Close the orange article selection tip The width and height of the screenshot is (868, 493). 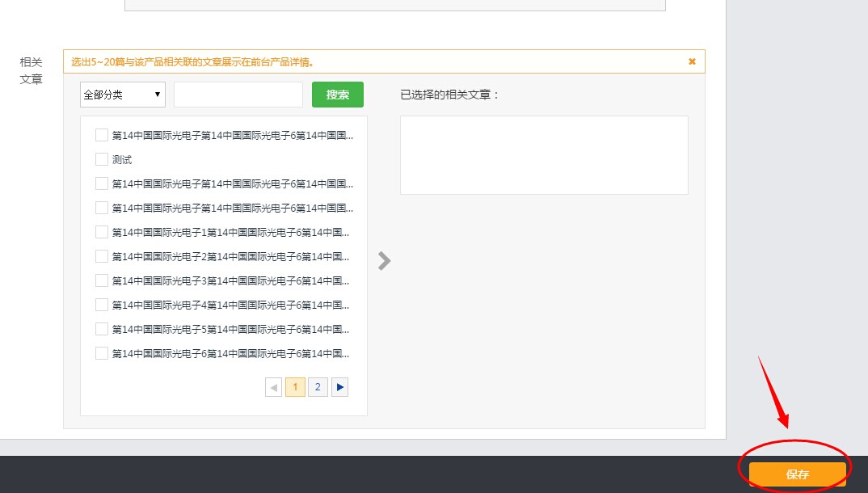692,61
